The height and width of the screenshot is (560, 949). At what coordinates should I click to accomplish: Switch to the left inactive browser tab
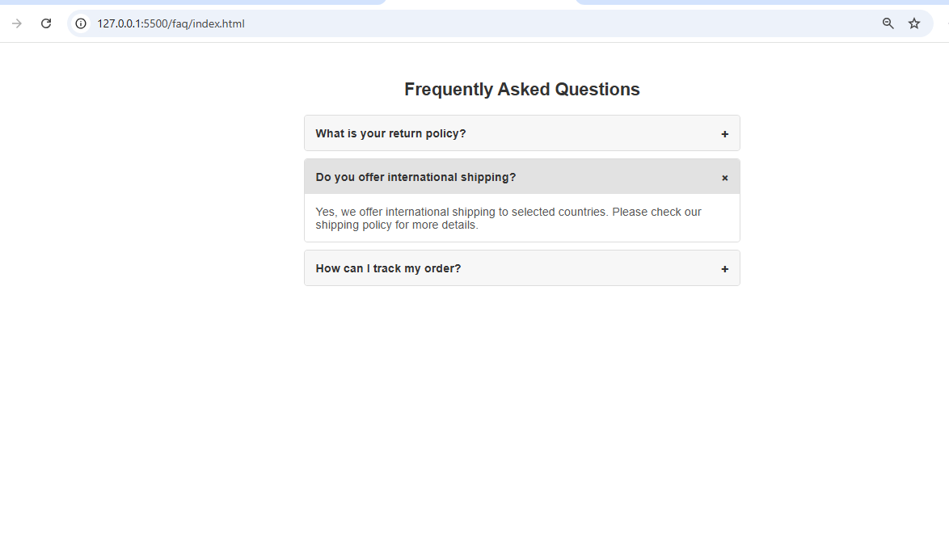pos(191,2)
